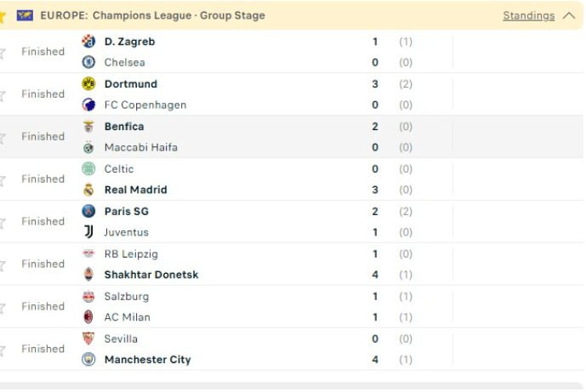Click the Dortmund club crest
The height and width of the screenshot is (392, 586).
(88, 84)
